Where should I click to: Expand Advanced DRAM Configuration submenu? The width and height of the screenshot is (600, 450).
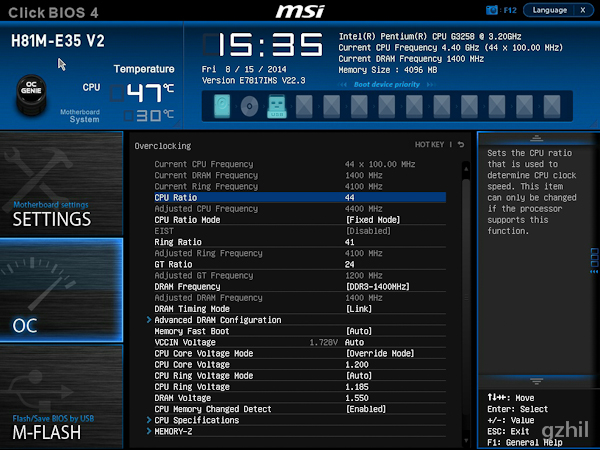218,320
